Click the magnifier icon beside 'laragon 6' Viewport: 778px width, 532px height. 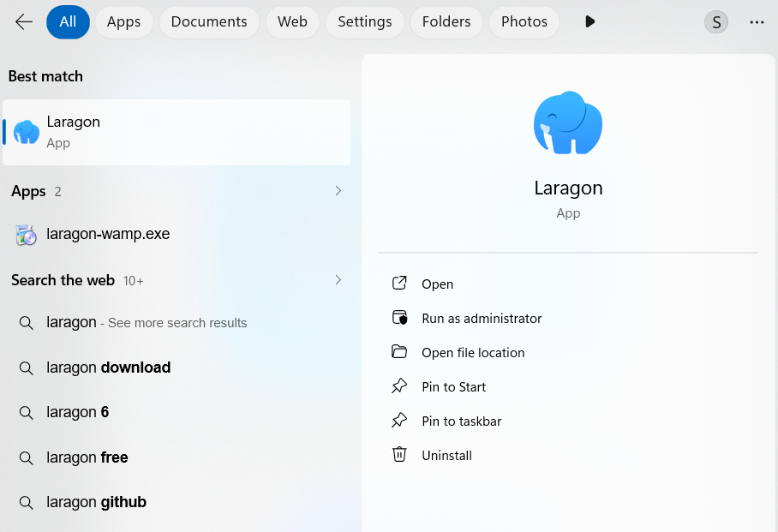pyautogui.click(x=27, y=413)
